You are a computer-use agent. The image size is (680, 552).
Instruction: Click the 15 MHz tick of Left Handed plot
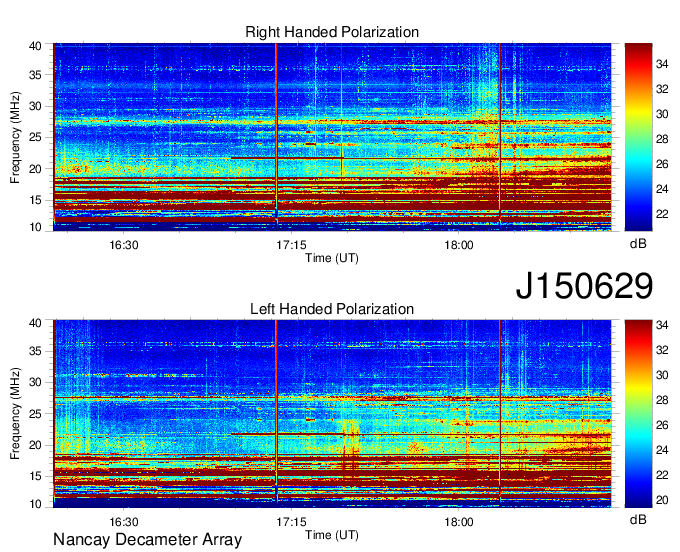(35, 477)
